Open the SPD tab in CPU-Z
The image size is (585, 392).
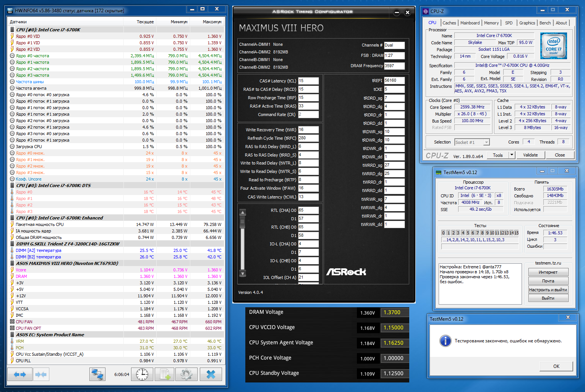[x=509, y=23]
